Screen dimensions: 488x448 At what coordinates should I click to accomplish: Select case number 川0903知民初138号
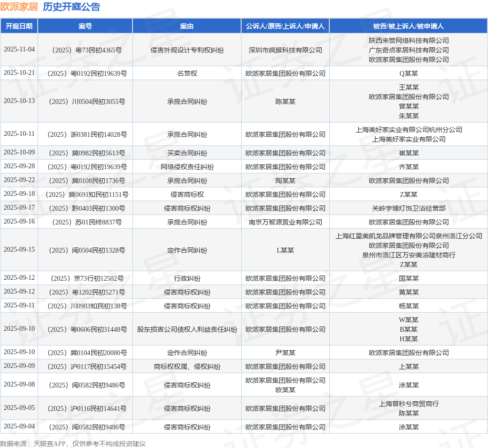[x=87, y=306]
